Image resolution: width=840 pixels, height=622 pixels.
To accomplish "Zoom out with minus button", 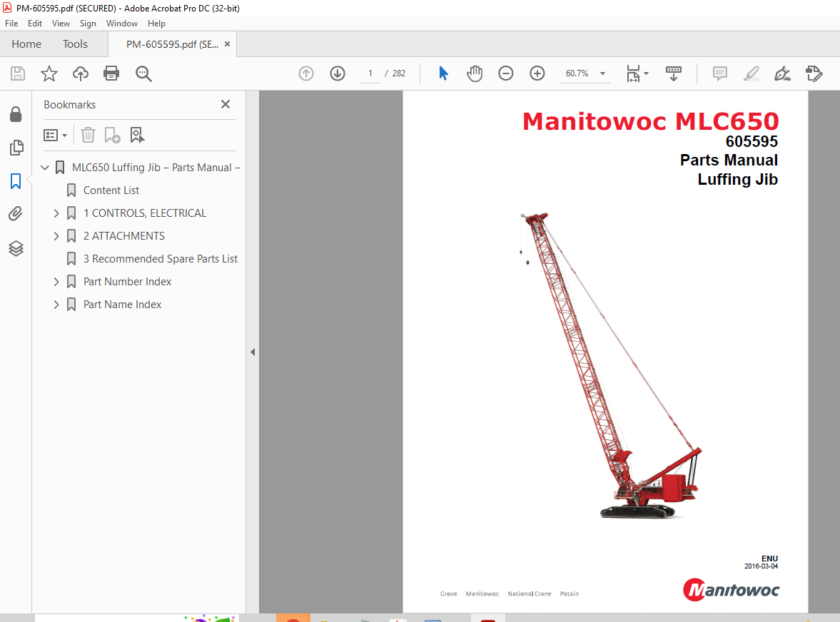I will 506,73.
